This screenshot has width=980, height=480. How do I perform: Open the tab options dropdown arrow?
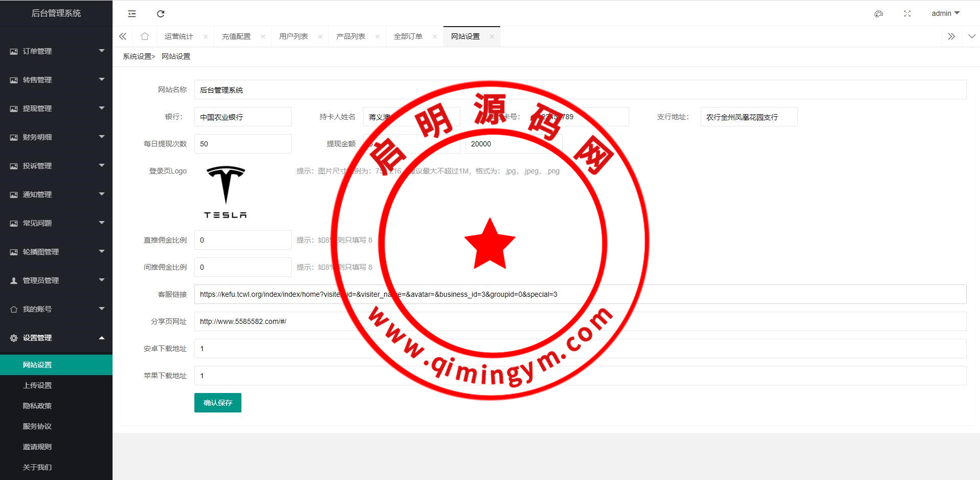click(x=972, y=36)
